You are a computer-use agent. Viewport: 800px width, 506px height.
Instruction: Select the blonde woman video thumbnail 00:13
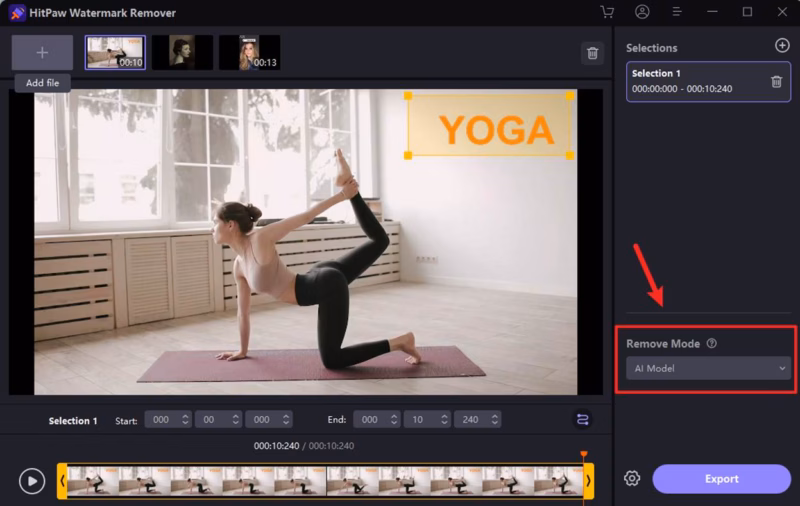point(249,53)
